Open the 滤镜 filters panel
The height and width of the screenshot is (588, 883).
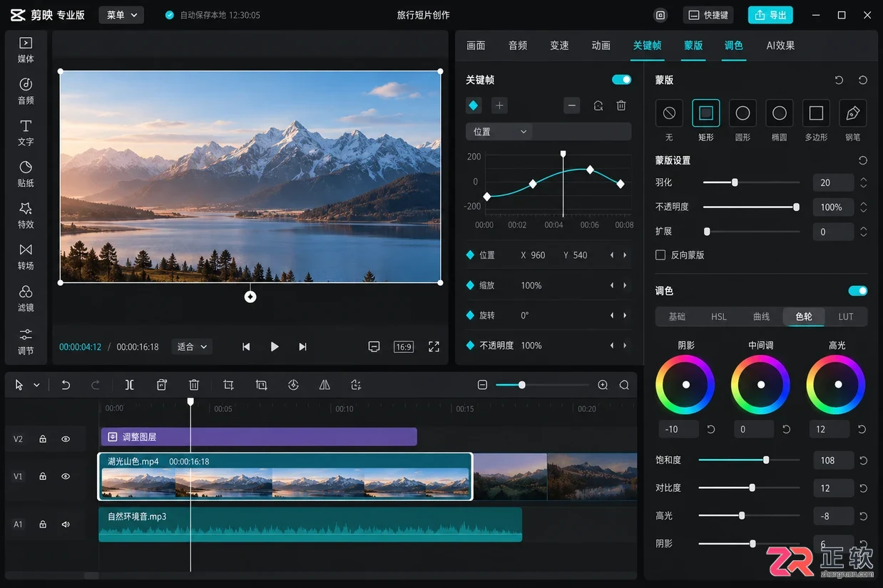(26, 299)
